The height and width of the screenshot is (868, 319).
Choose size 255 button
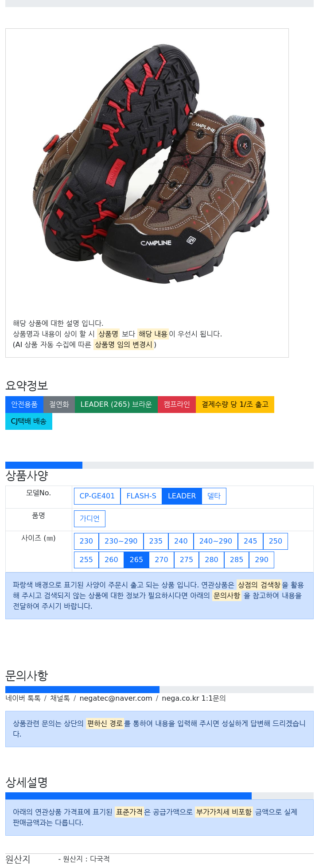pos(86,560)
